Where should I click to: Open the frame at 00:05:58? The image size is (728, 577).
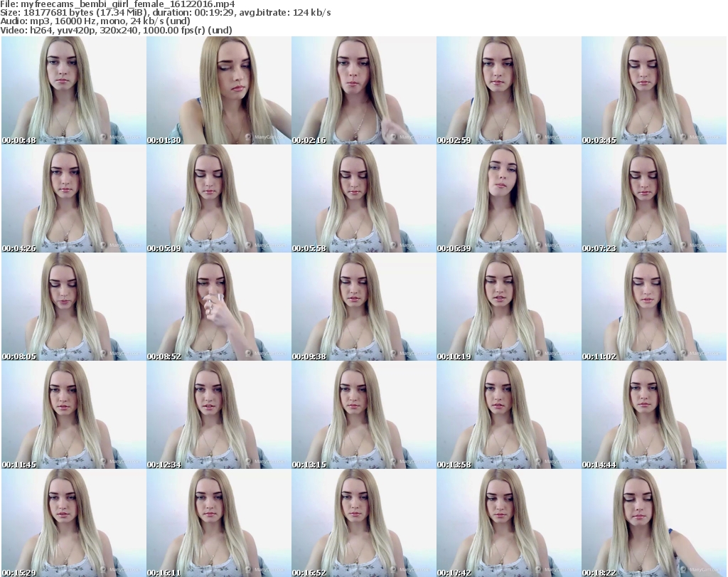363,198
